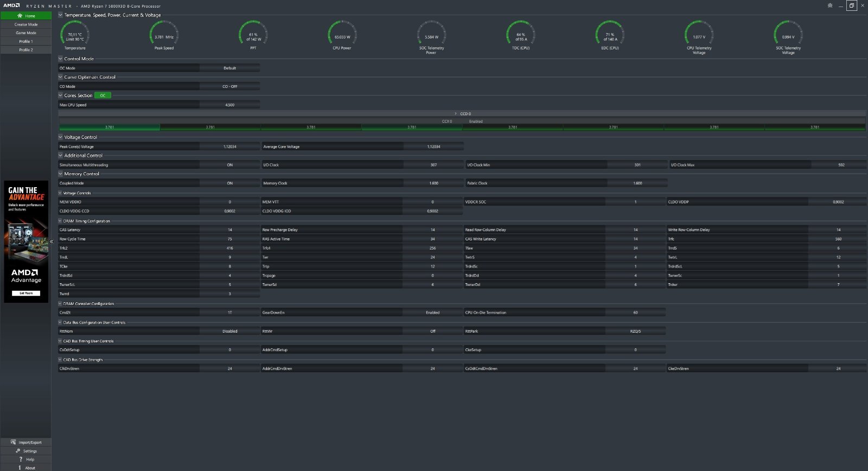Image resolution: width=868 pixels, height=471 pixels.
Task: Click the CkeDrvStren value 24
Action: [x=838, y=368]
